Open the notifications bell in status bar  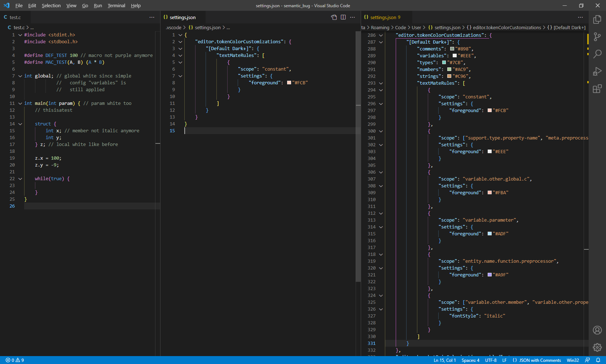click(x=598, y=360)
